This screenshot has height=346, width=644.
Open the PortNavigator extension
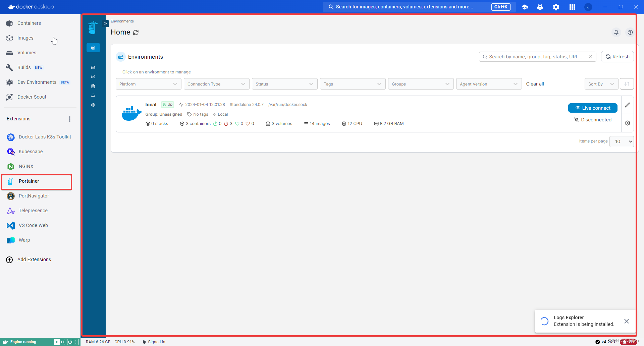(40, 196)
